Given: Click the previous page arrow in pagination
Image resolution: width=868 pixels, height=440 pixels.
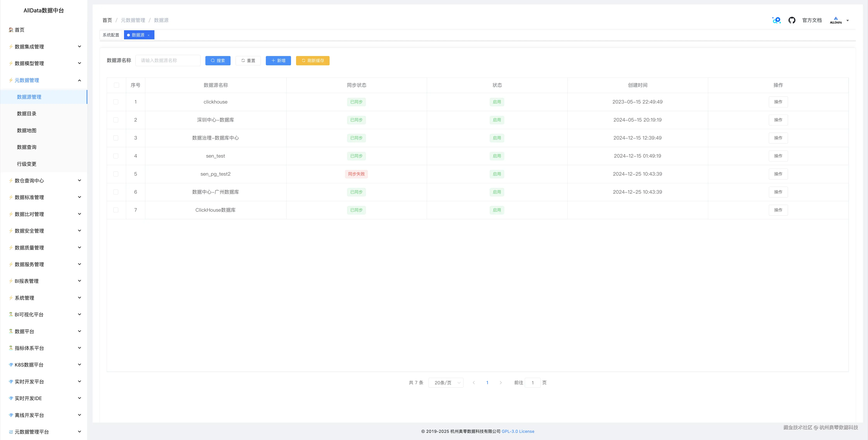Looking at the screenshot, I should click(x=474, y=383).
